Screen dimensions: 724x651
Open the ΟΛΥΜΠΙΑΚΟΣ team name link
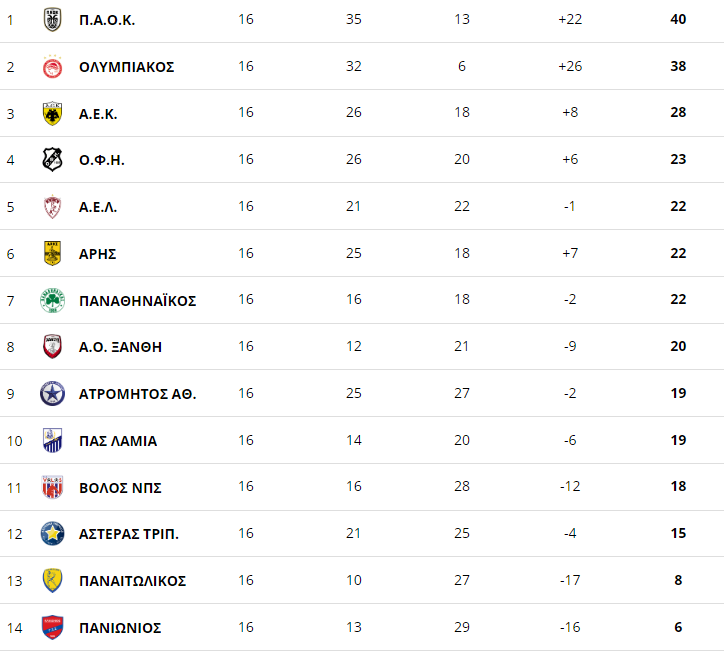(127, 67)
